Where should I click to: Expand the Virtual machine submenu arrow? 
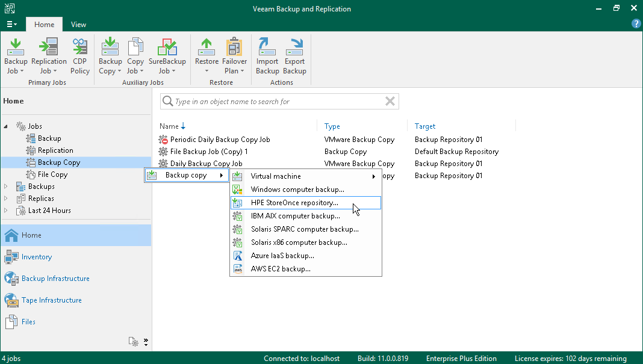[x=374, y=176]
